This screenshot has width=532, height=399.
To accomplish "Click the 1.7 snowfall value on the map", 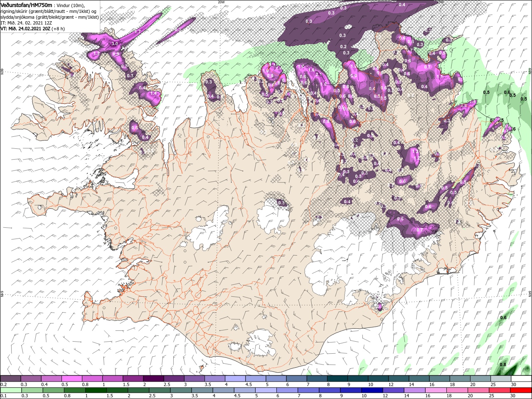I will pyautogui.click(x=138, y=32).
